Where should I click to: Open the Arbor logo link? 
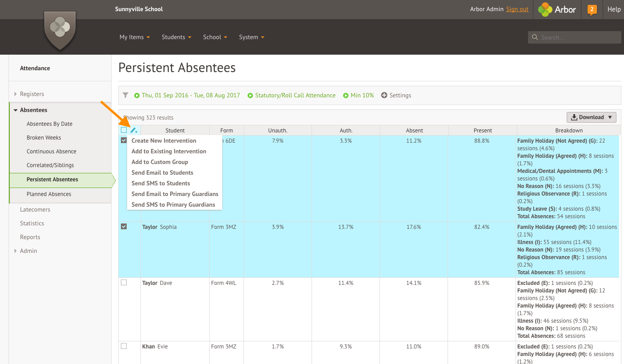point(557,9)
